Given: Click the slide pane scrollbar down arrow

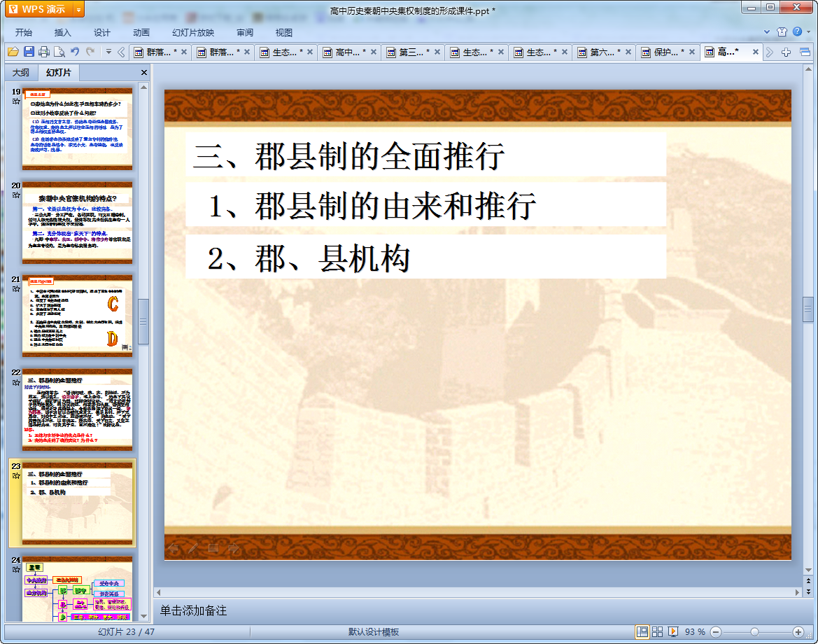Looking at the screenshot, I should 143,616.
